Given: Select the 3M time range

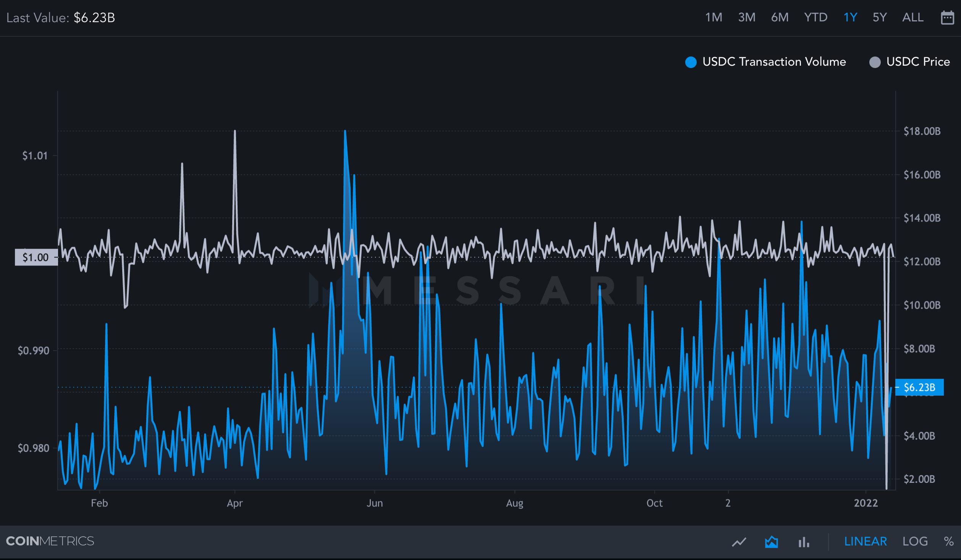Looking at the screenshot, I should coord(747,18).
